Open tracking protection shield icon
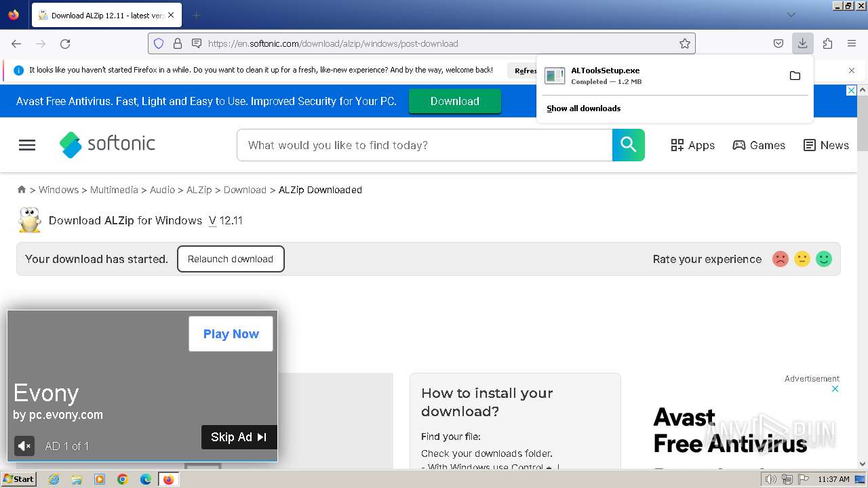The height and width of the screenshot is (488, 868). click(x=159, y=43)
